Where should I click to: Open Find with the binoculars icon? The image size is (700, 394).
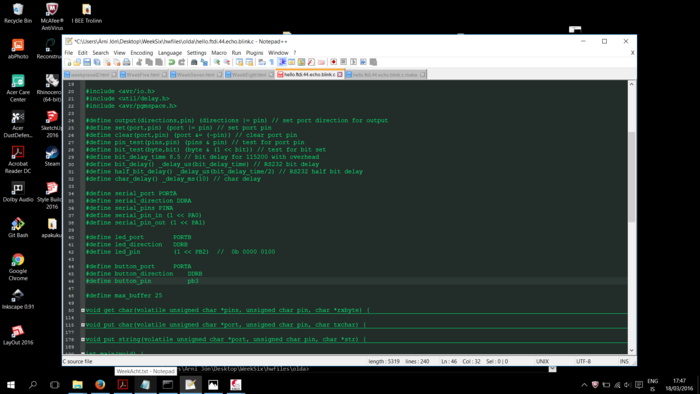[x=194, y=62]
